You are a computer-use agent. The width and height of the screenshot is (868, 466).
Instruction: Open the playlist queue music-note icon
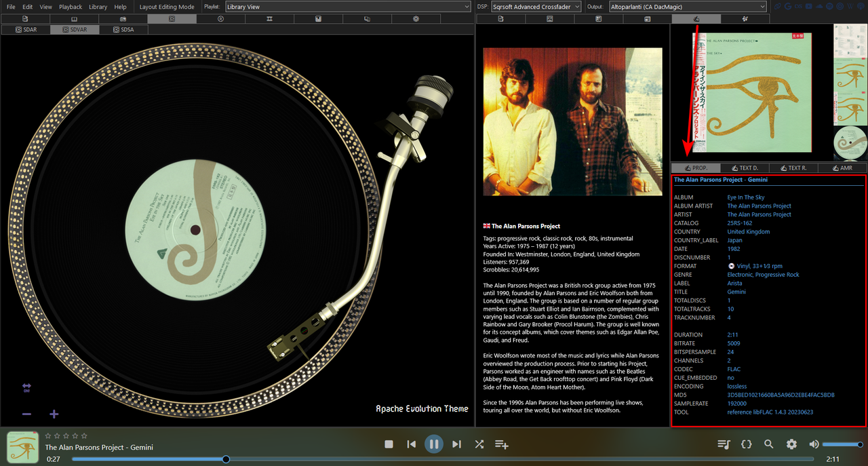tap(724, 444)
